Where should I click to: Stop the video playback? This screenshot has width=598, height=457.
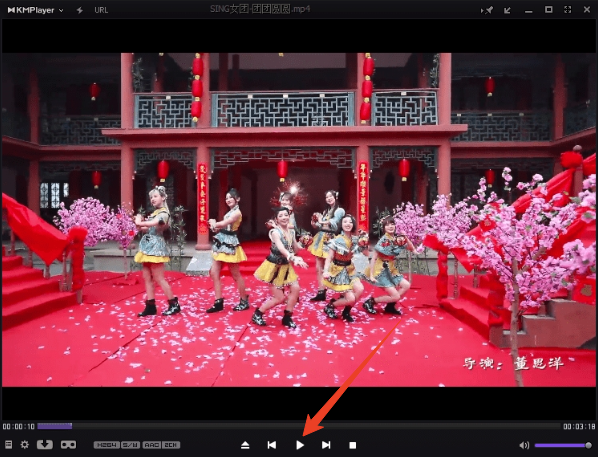(353, 445)
